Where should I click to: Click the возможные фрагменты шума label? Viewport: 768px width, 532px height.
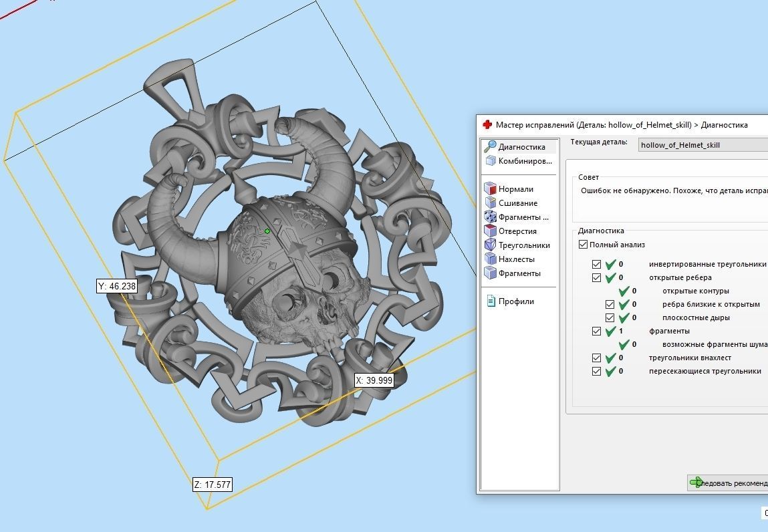point(715,344)
